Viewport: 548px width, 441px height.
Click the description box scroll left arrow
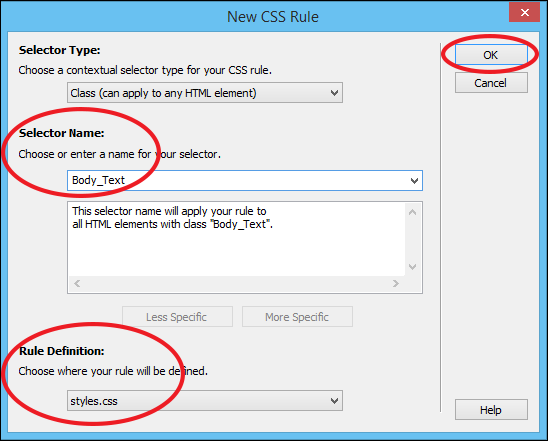[77, 283]
